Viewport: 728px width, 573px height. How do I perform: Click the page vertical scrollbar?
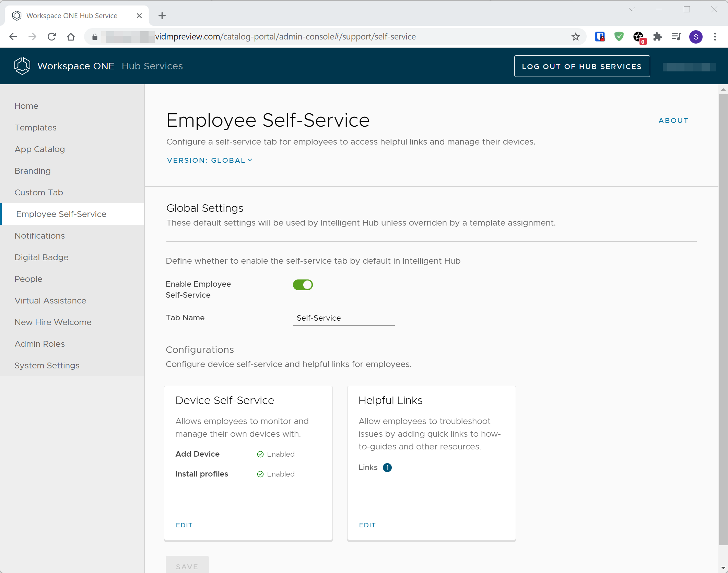pyautogui.click(x=723, y=319)
